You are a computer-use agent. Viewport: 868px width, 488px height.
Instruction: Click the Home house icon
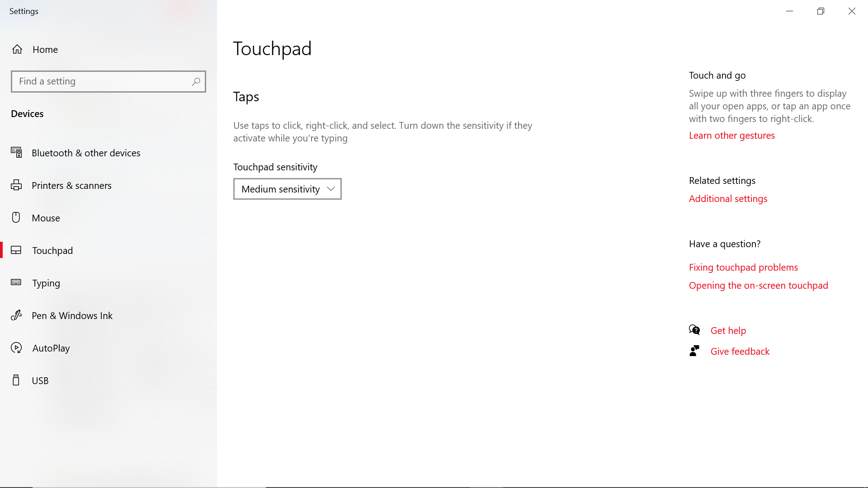[17, 49]
